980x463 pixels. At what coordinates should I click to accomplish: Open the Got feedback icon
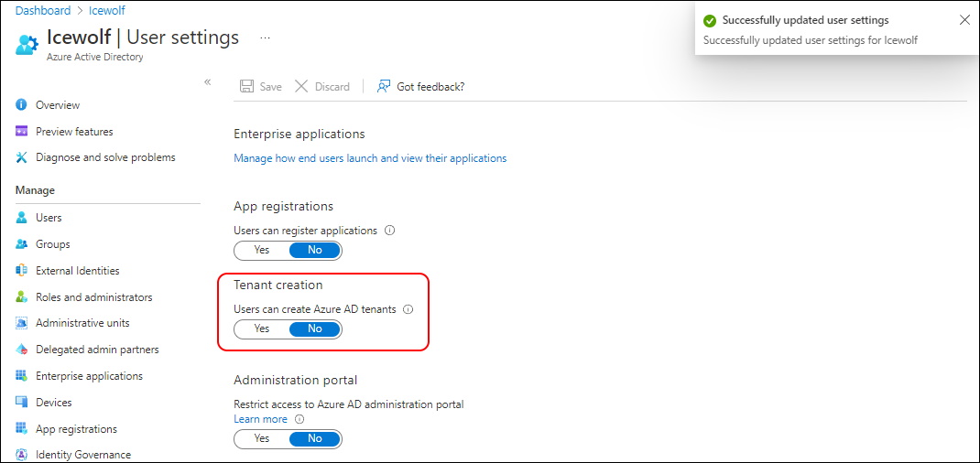click(384, 86)
